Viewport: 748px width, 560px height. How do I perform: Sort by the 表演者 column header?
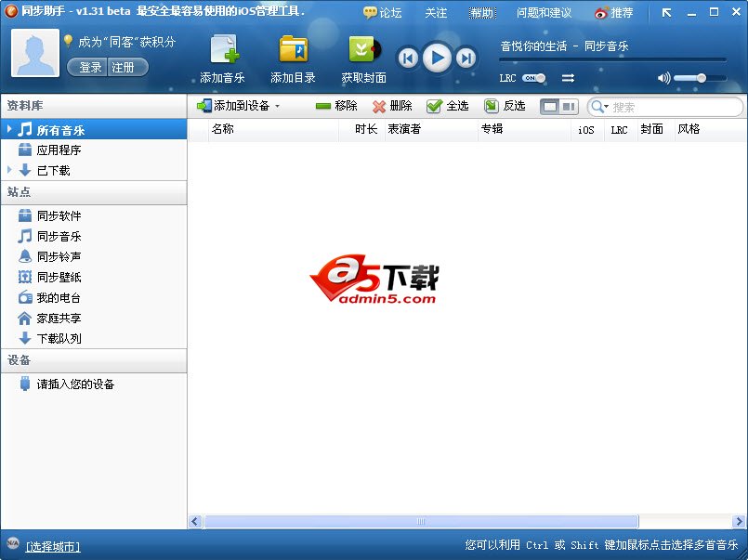[x=431, y=130]
